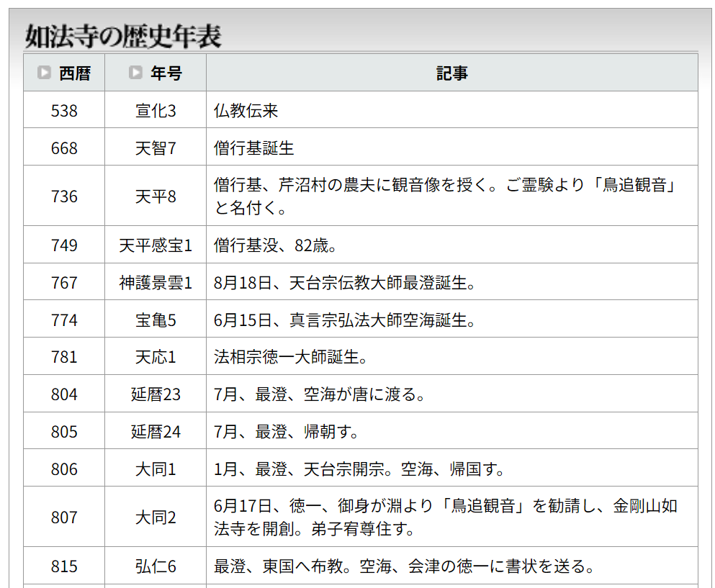715x588 pixels.
Task: Click the 如法寺の歴史年表 title
Action: (123, 37)
